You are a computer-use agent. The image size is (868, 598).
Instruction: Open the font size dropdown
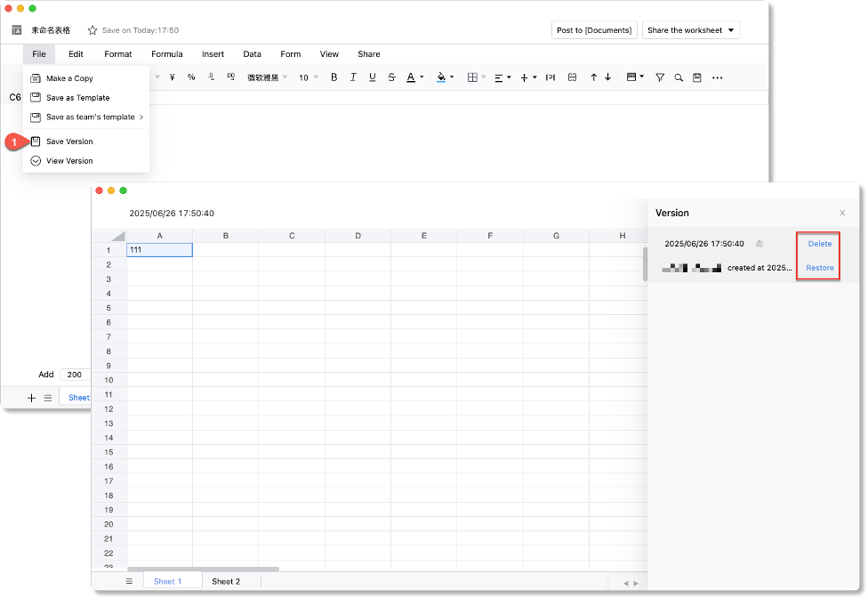tap(307, 77)
